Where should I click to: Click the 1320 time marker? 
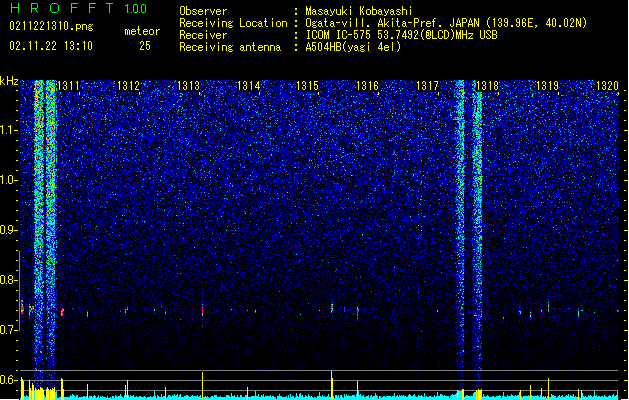(x=607, y=86)
